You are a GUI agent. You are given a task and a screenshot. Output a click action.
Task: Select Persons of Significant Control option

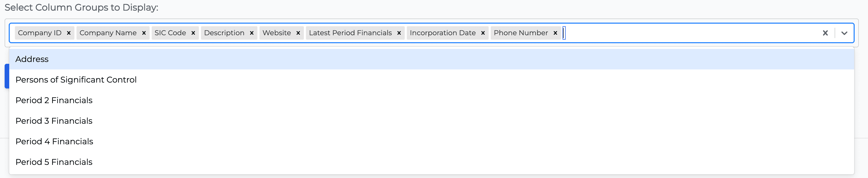[x=76, y=80]
